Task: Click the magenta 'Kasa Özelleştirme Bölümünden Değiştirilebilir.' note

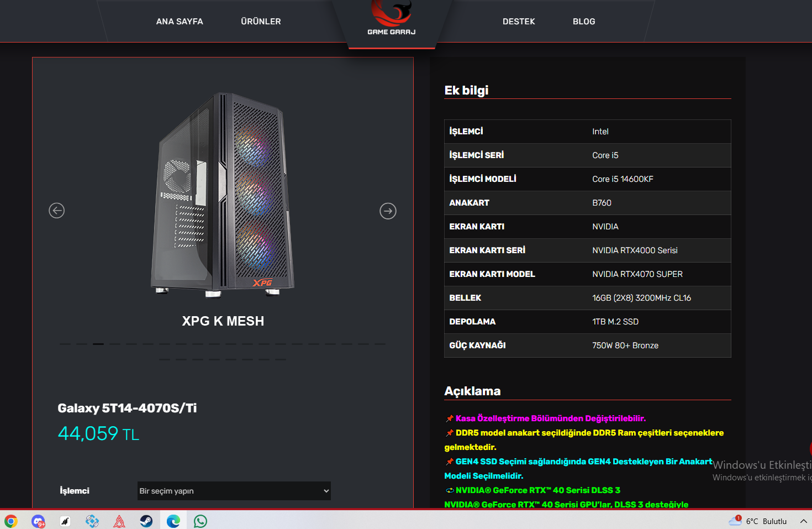Action: pyautogui.click(x=550, y=418)
